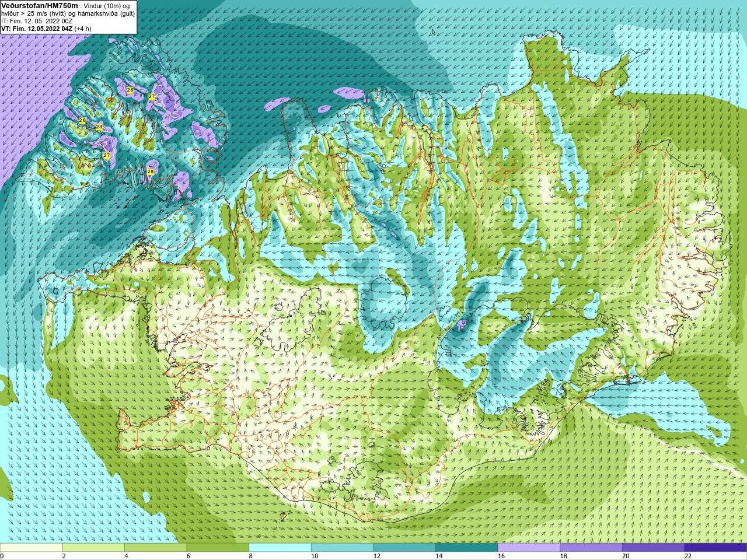The height and width of the screenshot is (560, 747).
Task: Click the legend scale number 18
Action: [x=563, y=556]
